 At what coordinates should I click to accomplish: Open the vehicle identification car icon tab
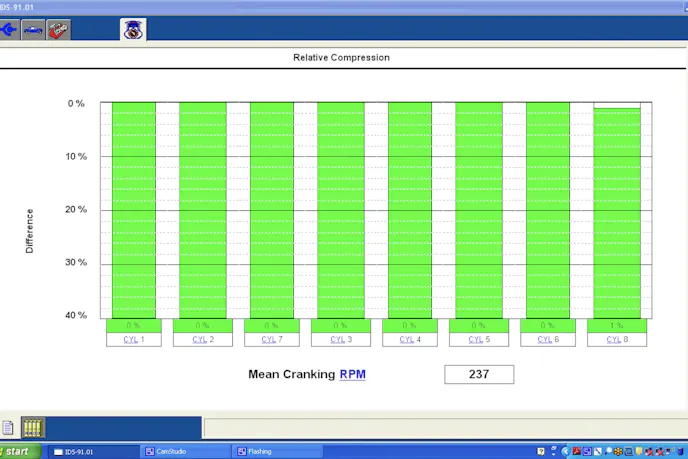(33, 29)
